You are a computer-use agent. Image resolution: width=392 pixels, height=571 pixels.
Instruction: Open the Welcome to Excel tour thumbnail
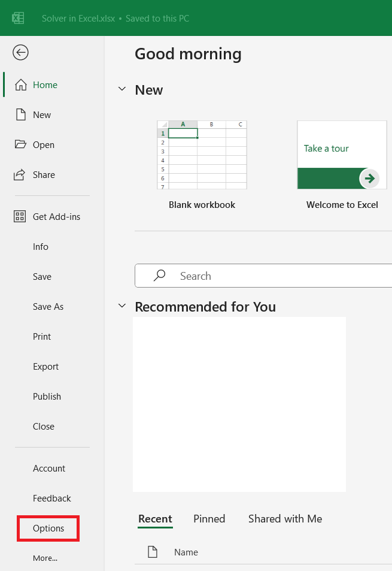(342, 155)
